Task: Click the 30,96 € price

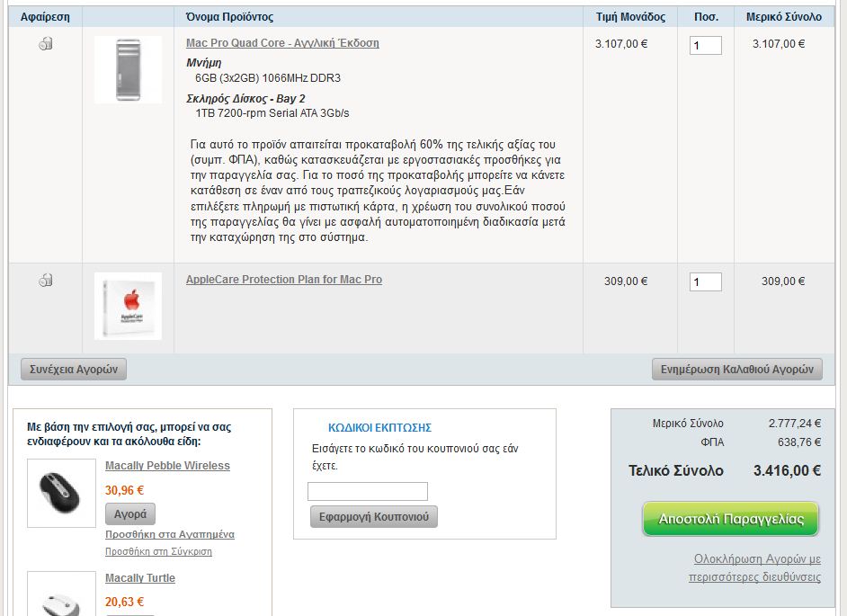Action: click(x=124, y=490)
